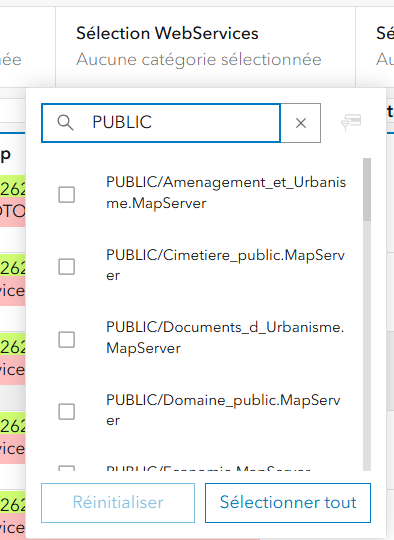Open the Sélection WebServices filter dropdown
Viewport: 394px width, 540px height.
[x=205, y=46]
